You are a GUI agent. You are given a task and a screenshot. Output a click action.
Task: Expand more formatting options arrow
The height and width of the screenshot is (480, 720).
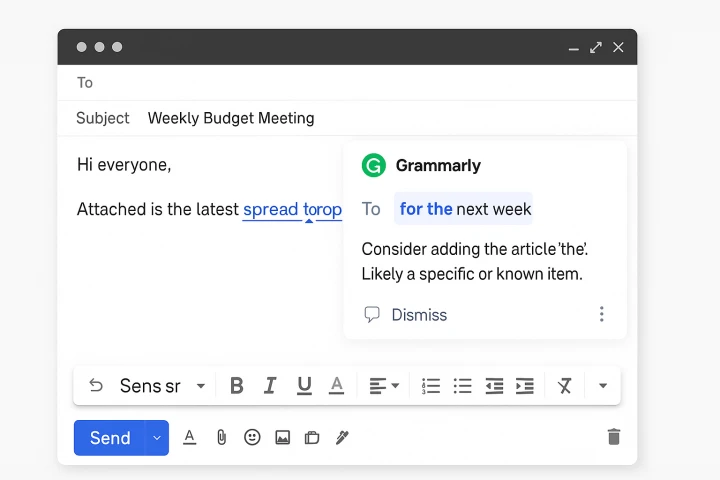[x=603, y=386]
